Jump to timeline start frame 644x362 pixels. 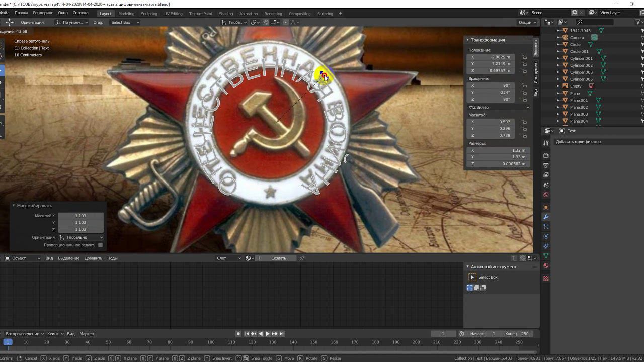tap(247, 334)
